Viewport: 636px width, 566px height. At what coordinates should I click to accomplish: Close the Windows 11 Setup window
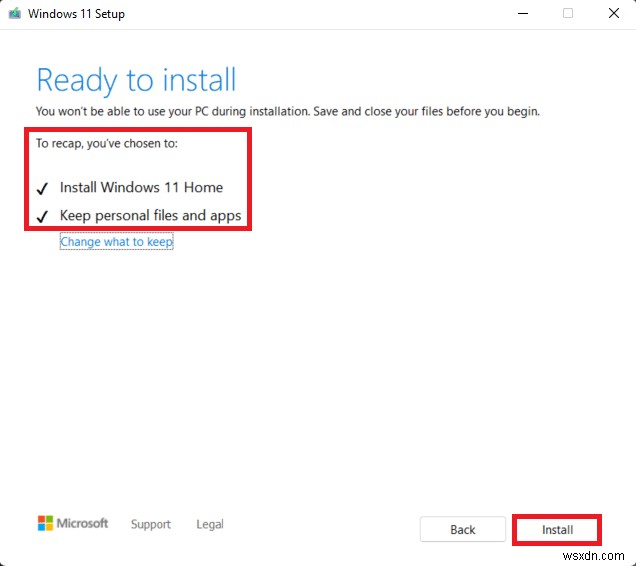click(614, 13)
